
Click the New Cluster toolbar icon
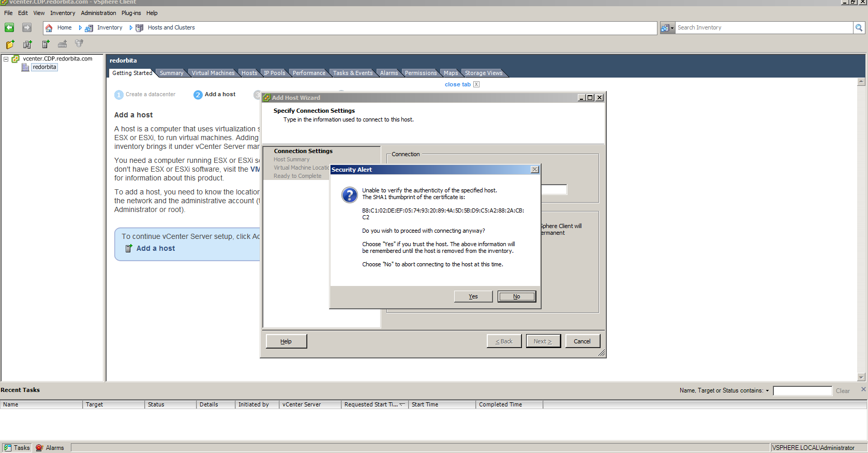click(27, 44)
